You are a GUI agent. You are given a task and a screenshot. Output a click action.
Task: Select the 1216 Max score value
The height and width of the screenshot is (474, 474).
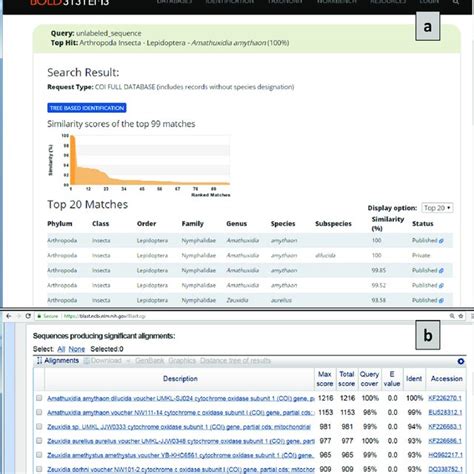click(325, 398)
